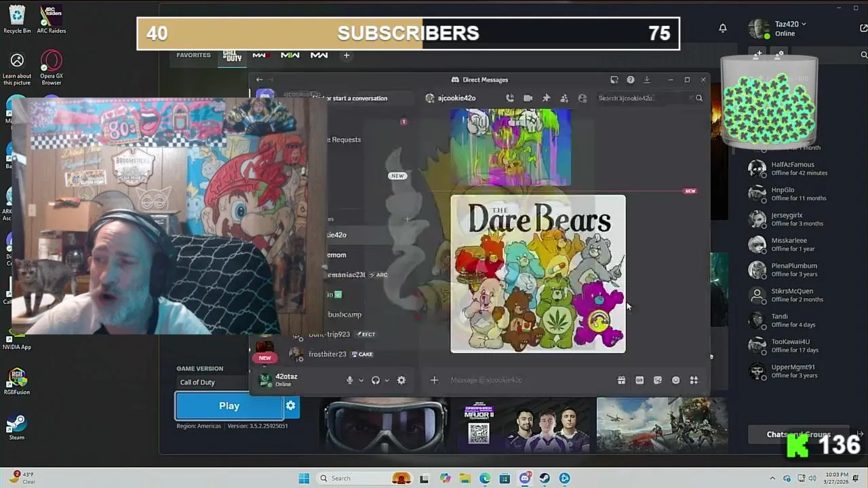
Task: Show hidden system tray icons
Action: [x=772, y=479]
